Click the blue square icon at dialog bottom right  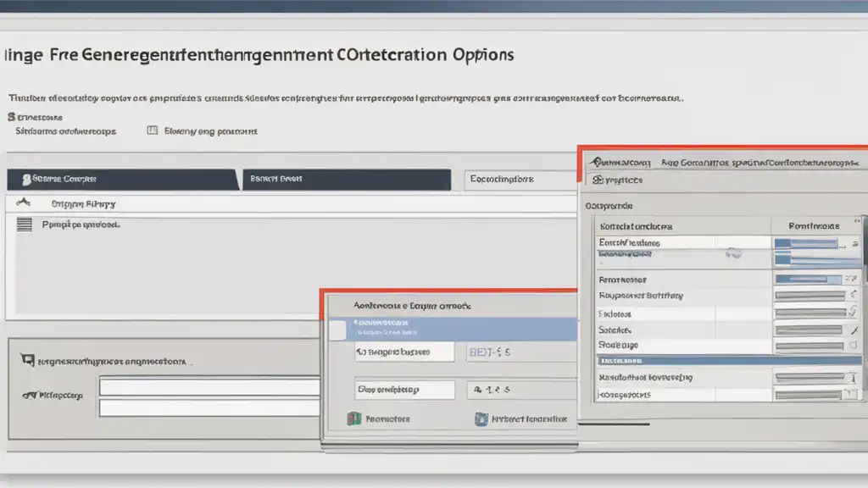click(481, 419)
